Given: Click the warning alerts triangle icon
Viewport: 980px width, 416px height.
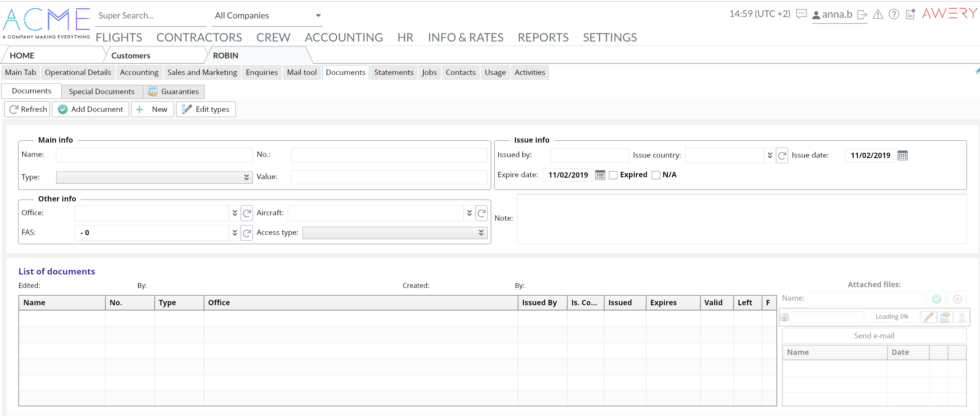Looking at the screenshot, I should click(878, 15).
